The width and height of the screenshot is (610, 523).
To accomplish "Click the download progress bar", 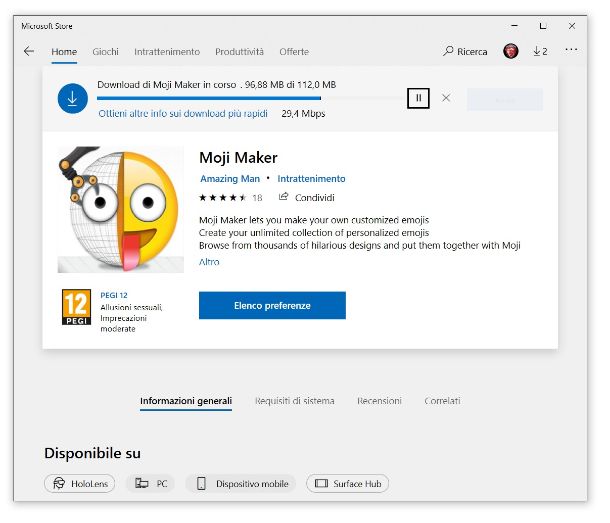I will click(251, 98).
